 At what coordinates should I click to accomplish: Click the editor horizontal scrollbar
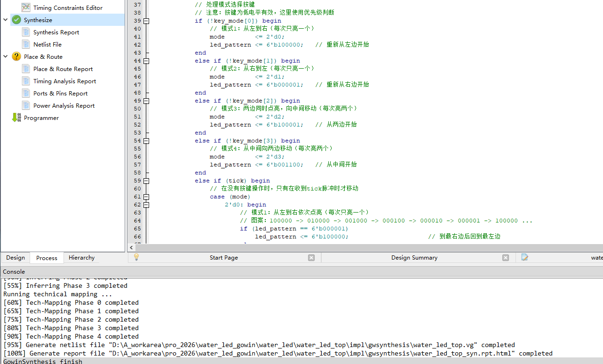pyautogui.click(x=368, y=247)
